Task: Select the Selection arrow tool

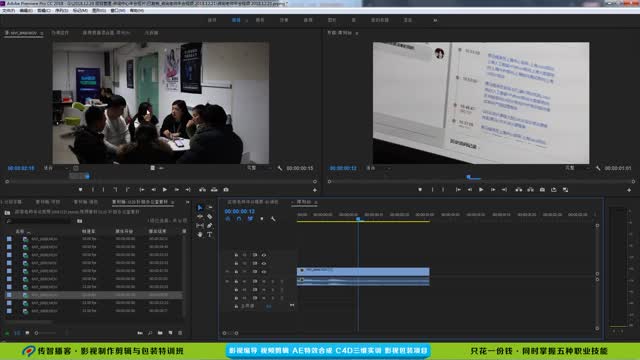Action: [x=200, y=208]
